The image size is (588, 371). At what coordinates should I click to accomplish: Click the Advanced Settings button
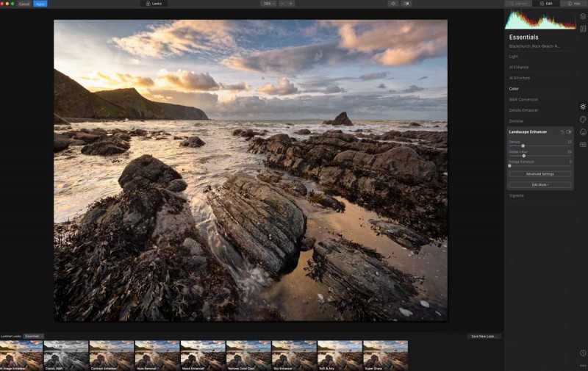point(540,174)
